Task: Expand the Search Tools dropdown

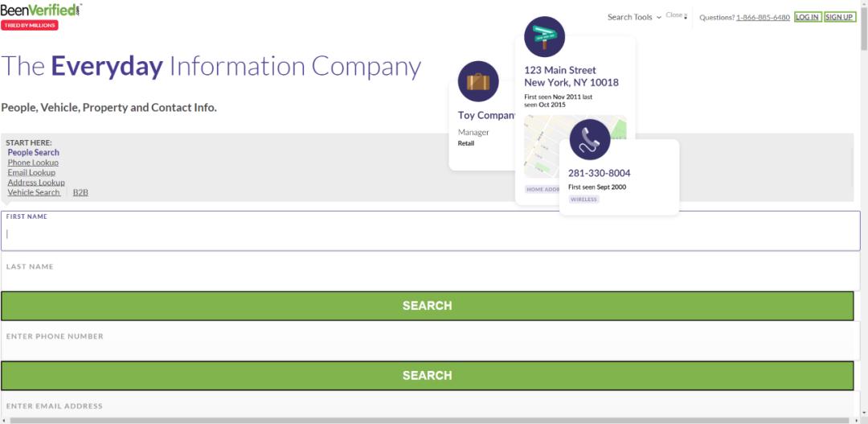Action: (x=634, y=17)
